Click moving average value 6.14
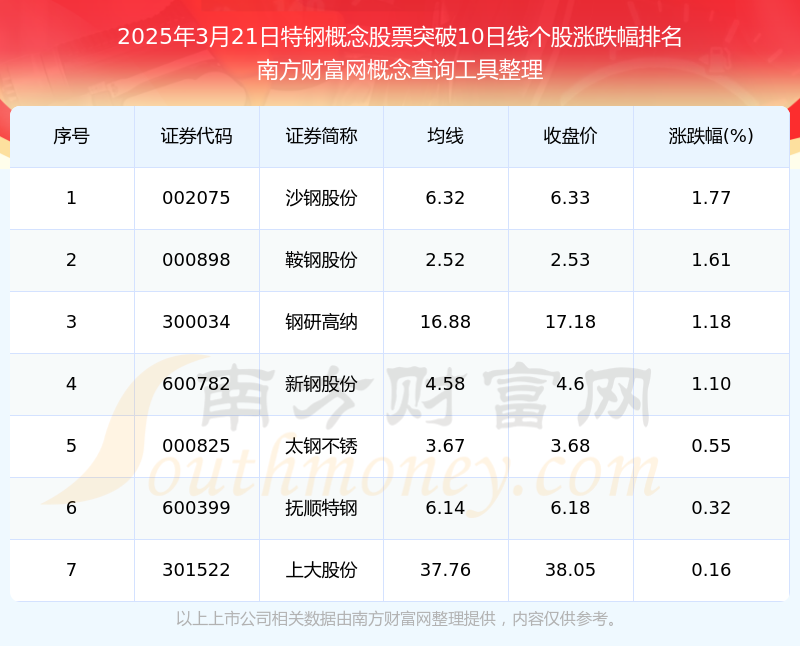 [445, 508]
